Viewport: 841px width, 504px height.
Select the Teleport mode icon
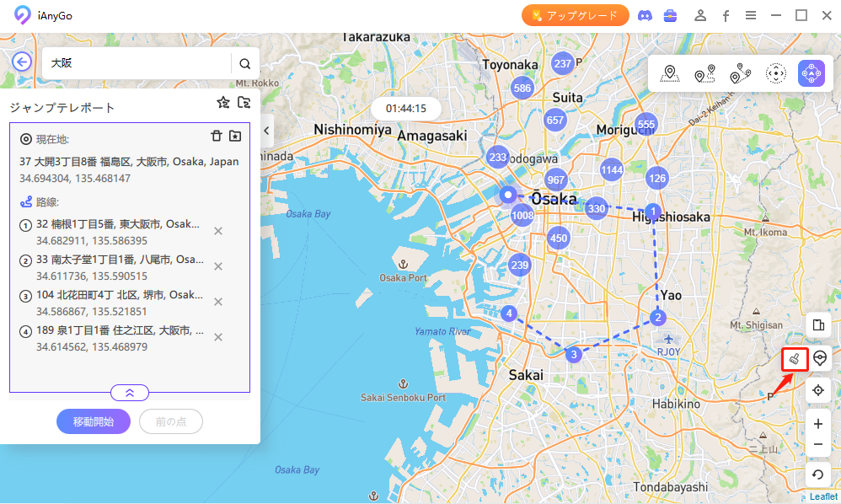pos(670,73)
